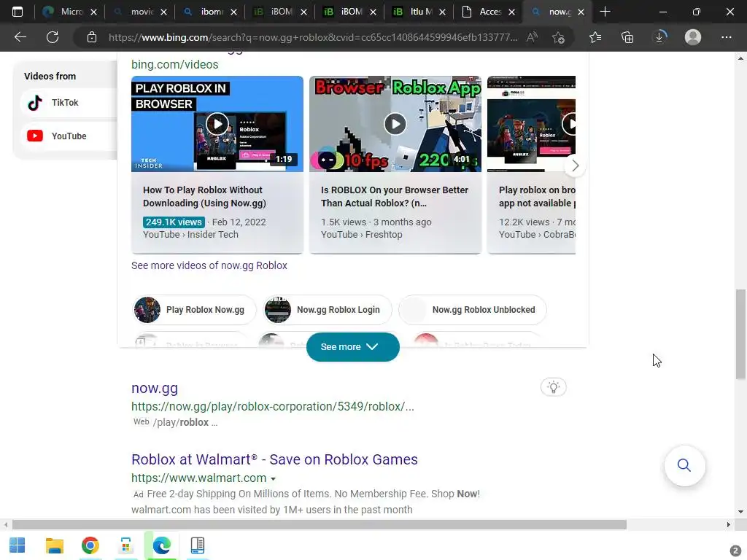Close the Itlu M tab

[442, 12]
